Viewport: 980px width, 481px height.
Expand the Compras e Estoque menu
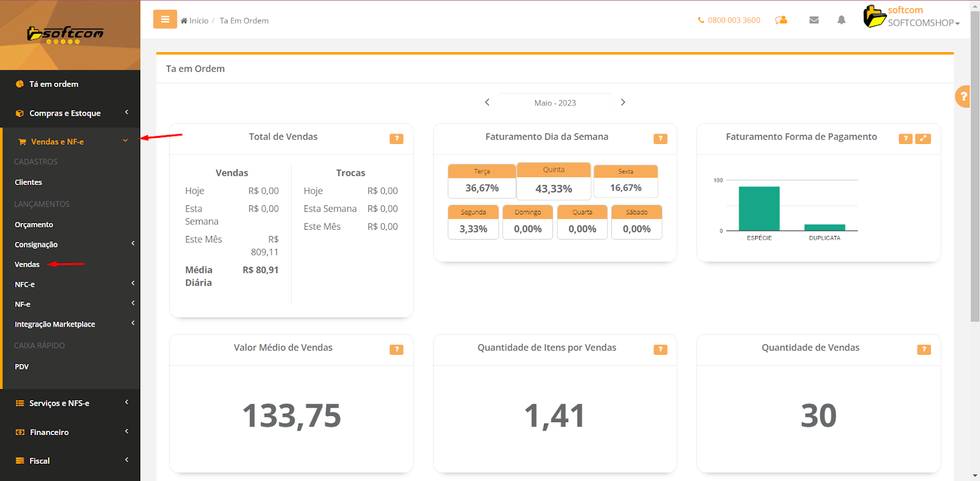coord(65,113)
